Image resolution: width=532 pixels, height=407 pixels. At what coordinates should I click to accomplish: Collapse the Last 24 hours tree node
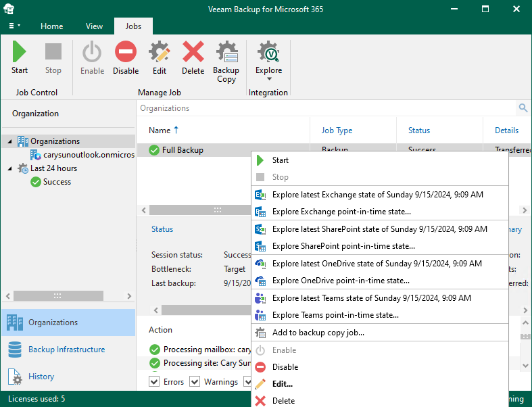[x=9, y=168]
